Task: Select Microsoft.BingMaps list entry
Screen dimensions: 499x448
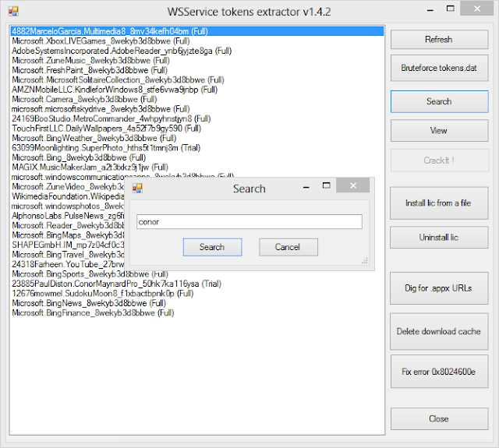Action: 68,235
